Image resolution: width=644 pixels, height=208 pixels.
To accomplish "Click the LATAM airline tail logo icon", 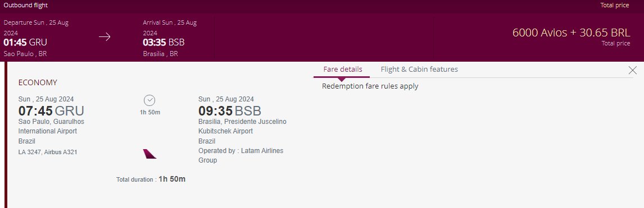I will pos(149,154).
